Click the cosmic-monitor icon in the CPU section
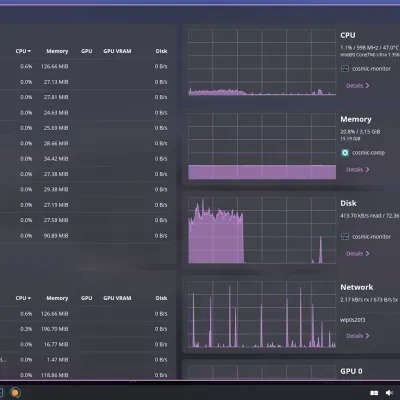The image size is (400, 400). (345, 69)
